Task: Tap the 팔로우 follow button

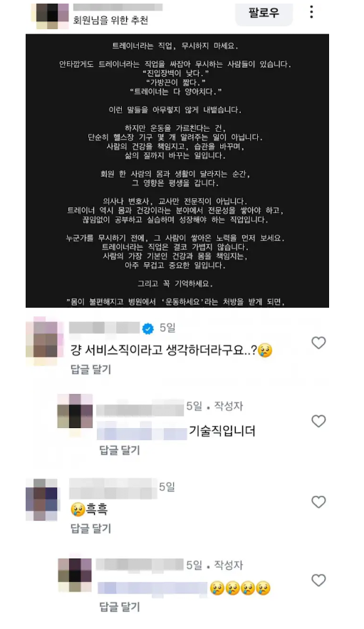Action: pos(264,13)
